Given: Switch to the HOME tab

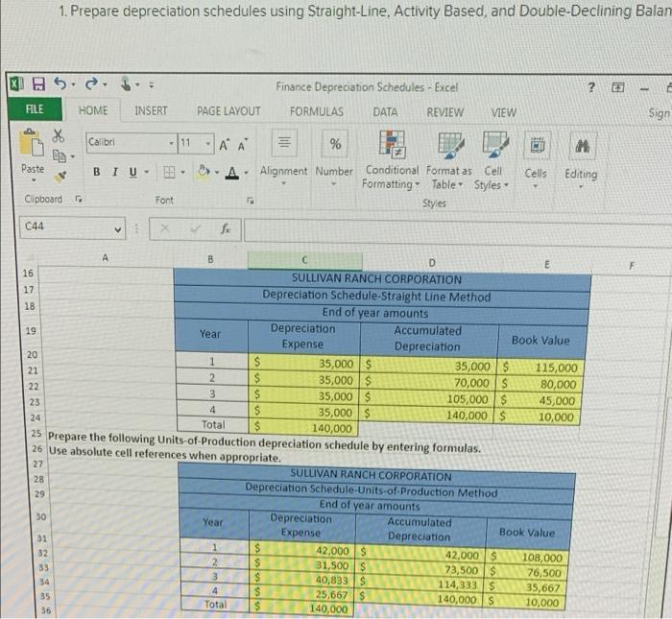Looking at the screenshot, I should 93,110.
